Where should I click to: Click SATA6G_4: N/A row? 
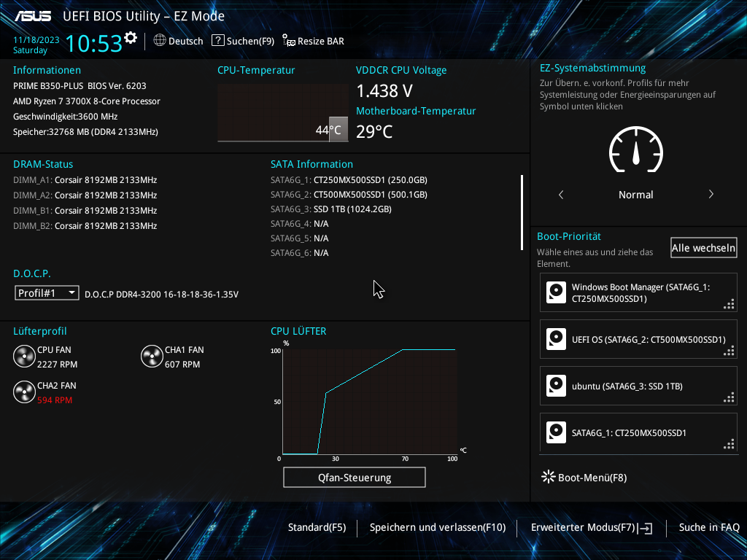coord(300,224)
